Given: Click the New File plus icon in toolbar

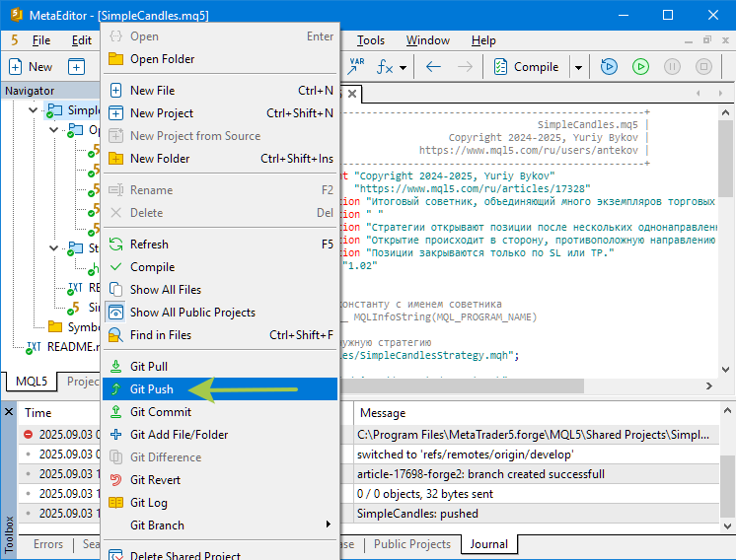Looking at the screenshot, I should point(15,67).
